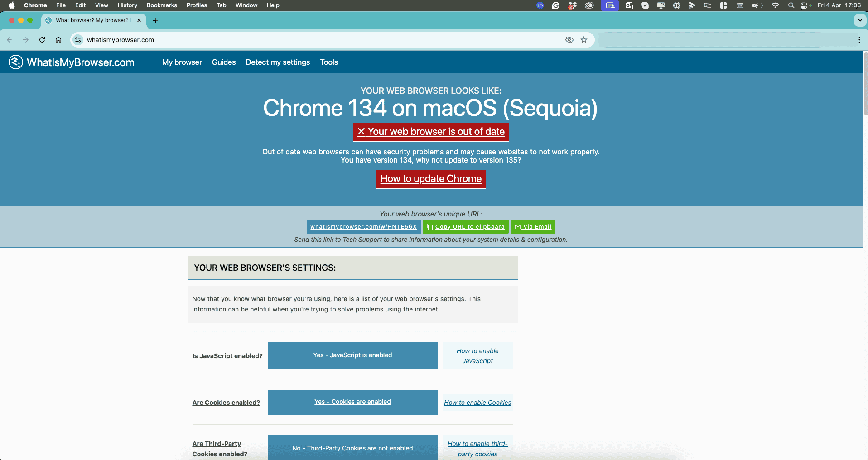Open the Bookmarks menu in menu bar
This screenshot has width=868, height=460.
click(x=162, y=5)
